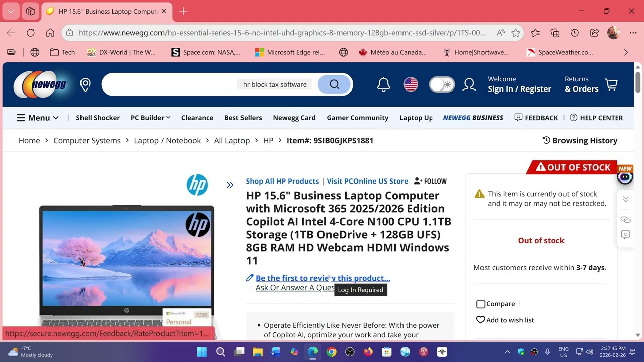
Task: Open the notifications bell icon
Action: pos(384,84)
